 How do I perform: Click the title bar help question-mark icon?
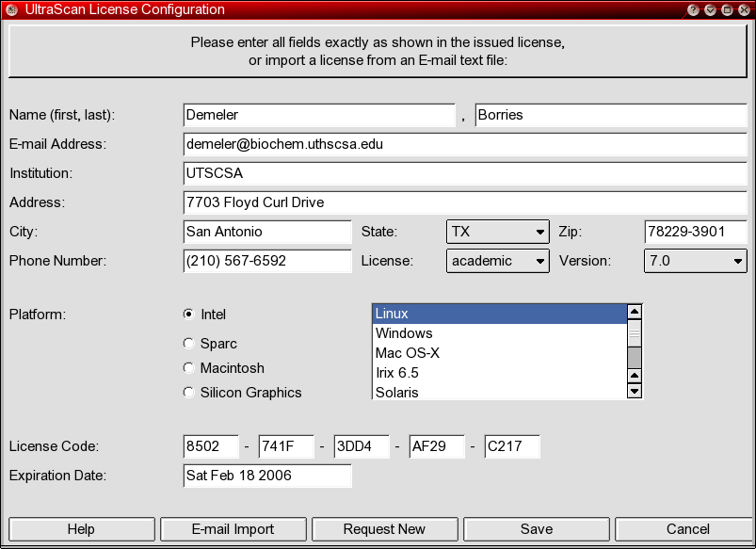(x=693, y=10)
